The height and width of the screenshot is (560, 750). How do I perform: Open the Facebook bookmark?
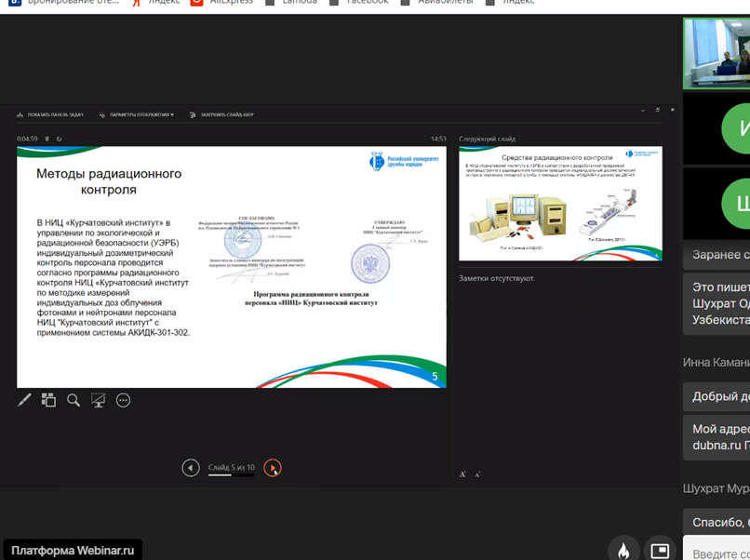(359, 3)
